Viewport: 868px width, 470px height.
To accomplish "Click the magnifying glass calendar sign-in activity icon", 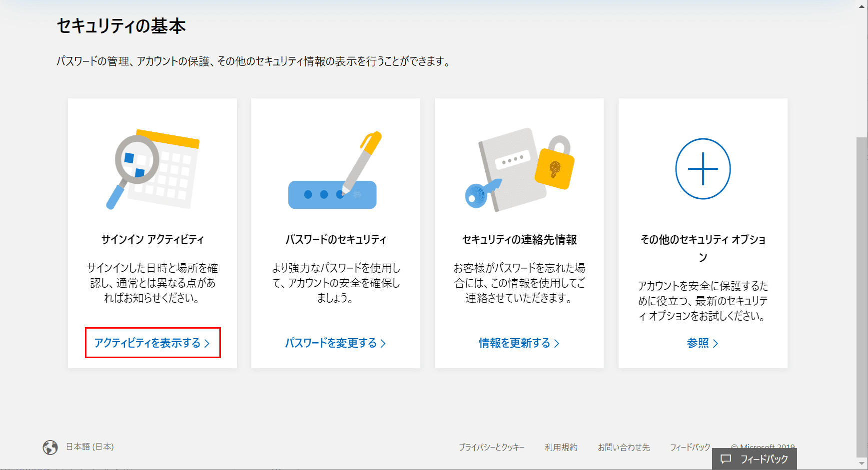I will pyautogui.click(x=152, y=169).
